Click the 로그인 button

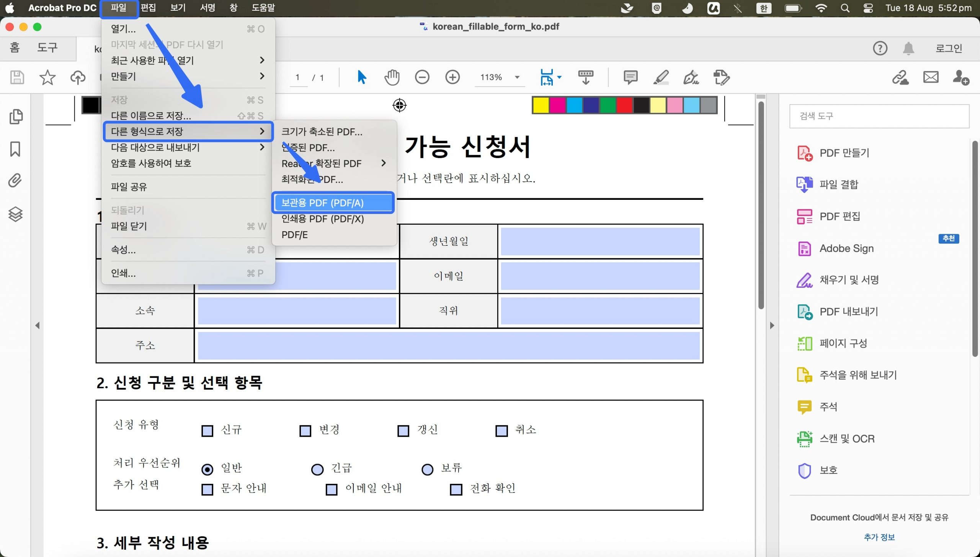click(949, 48)
